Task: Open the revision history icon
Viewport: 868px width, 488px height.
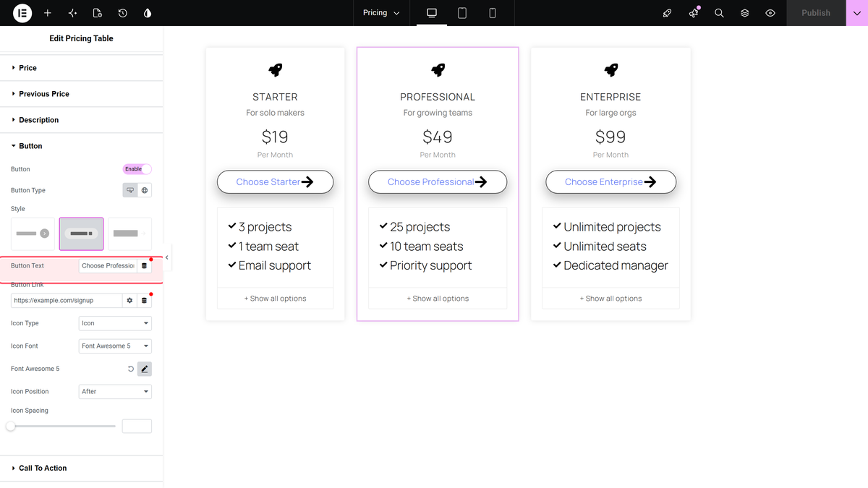Action: click(x=123, y=13)
